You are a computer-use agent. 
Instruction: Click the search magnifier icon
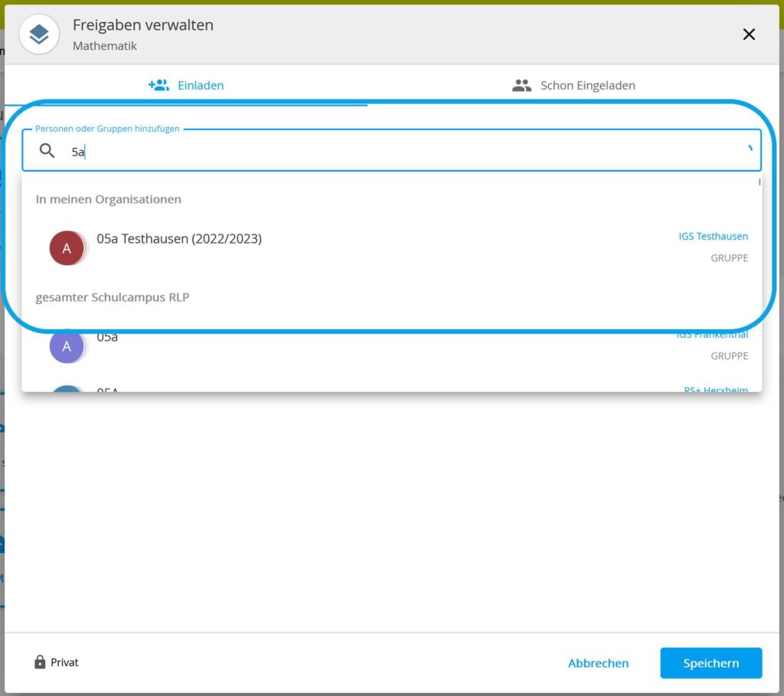[x=47, y=151]
